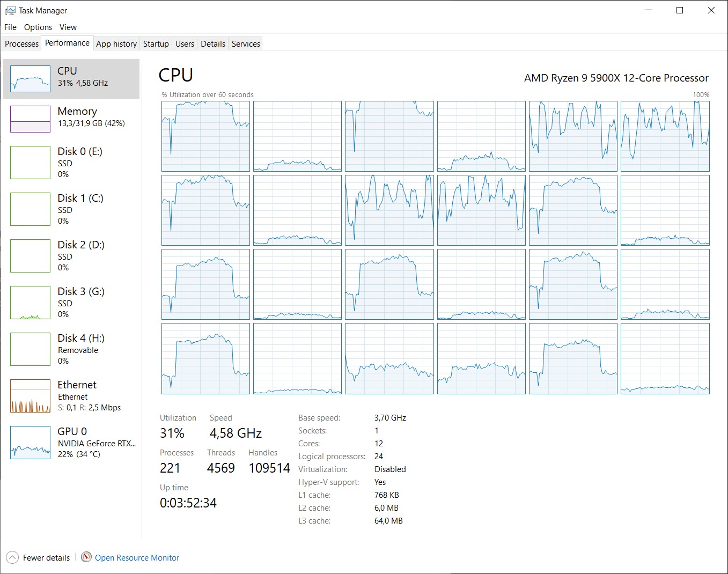Viewport: 728px width, 574px height.
Task: Select the Ethernet mini graph thumbnail
Action: tap(30, 396)
